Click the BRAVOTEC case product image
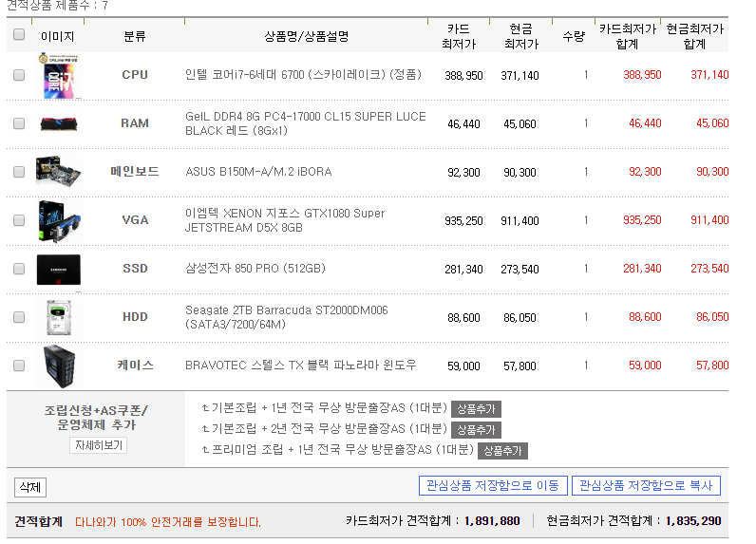Viewport: 756px width, 544px height. (x=58, y=366)
